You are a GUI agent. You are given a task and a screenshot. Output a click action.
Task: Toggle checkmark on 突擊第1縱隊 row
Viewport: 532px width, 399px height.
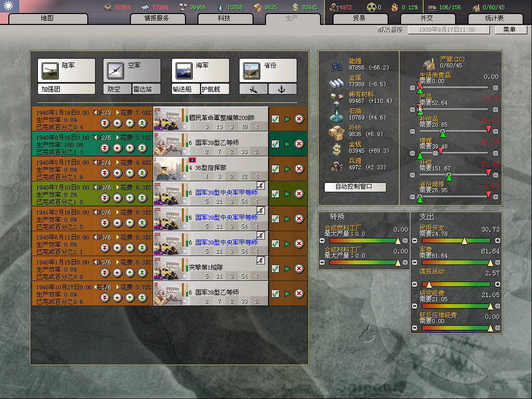pos(275,269)
